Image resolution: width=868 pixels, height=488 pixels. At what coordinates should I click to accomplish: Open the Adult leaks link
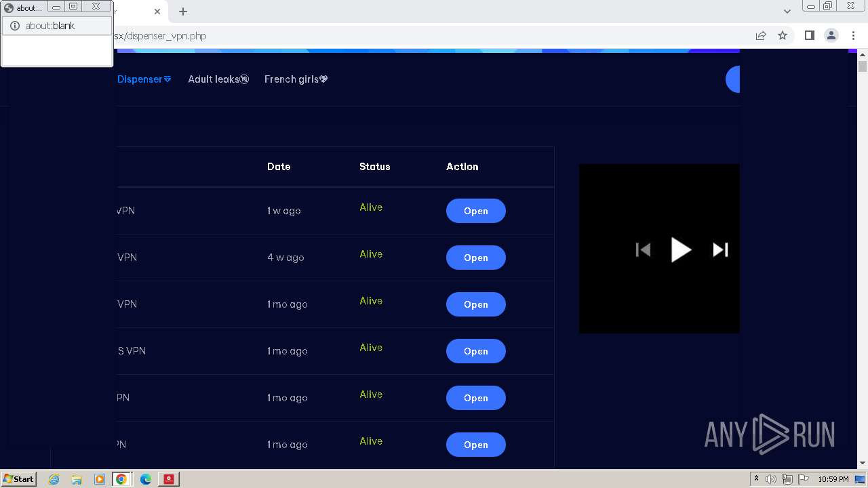click(x=218, y=79)
